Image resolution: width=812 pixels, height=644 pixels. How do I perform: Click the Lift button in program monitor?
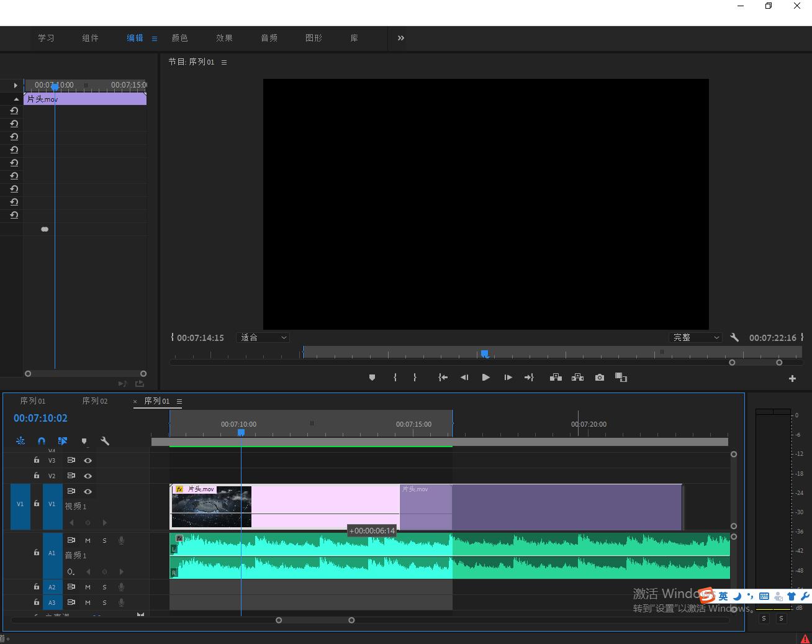[556, 378]
